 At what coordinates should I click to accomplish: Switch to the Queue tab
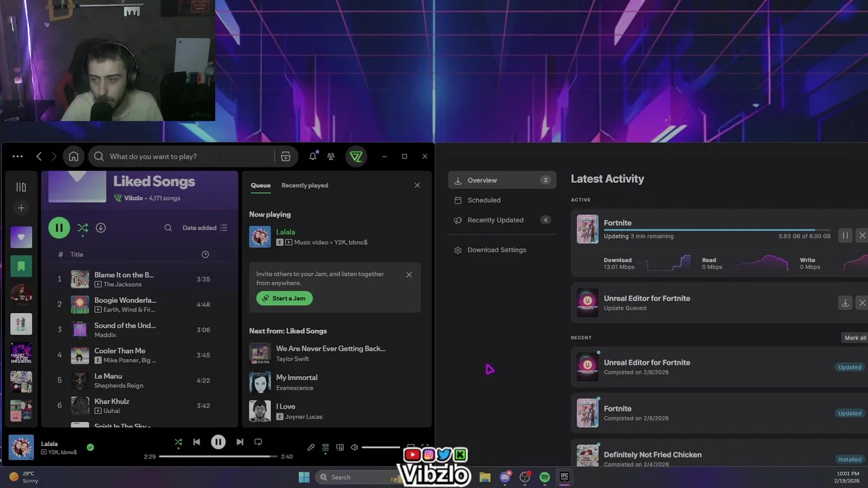[260, 185]
